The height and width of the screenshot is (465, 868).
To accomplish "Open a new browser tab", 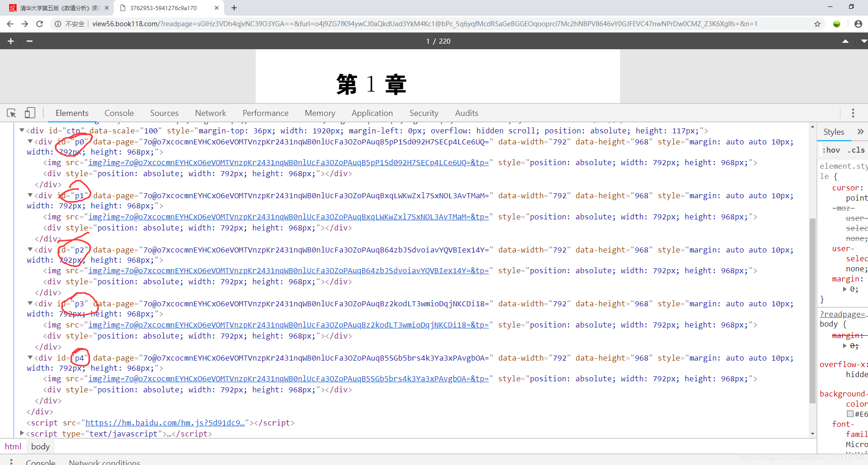I will [234, 8].
